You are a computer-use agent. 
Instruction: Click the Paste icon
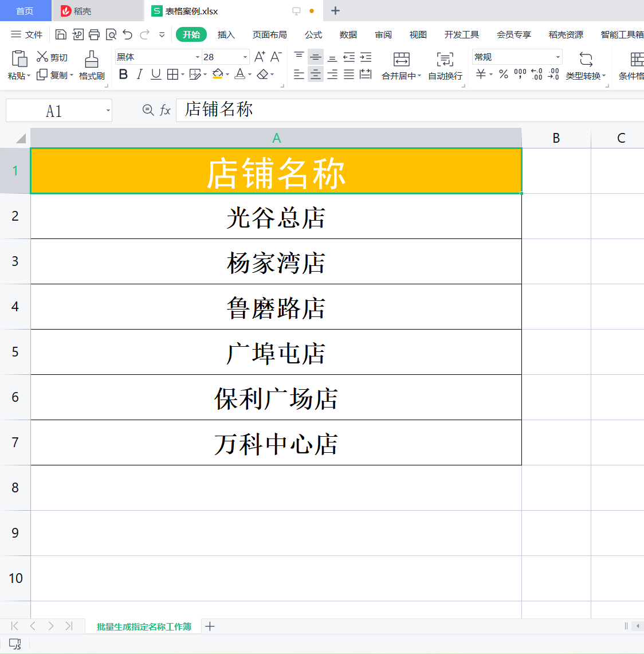(19, 59)
